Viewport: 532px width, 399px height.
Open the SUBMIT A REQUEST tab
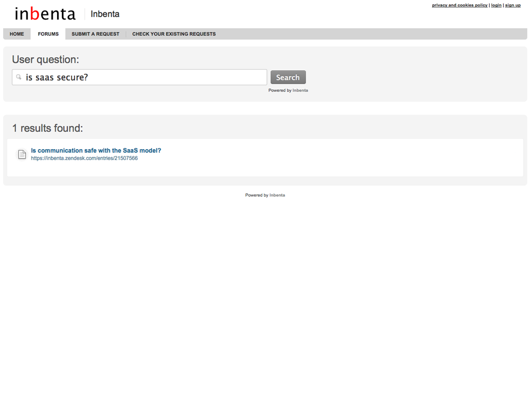tap(96, 34)
